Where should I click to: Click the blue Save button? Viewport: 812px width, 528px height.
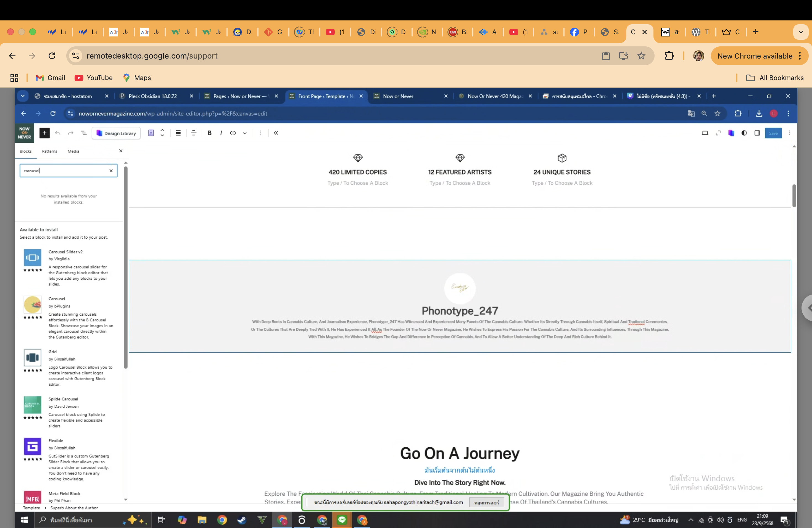pyautogui.click(x=773, y=133)
